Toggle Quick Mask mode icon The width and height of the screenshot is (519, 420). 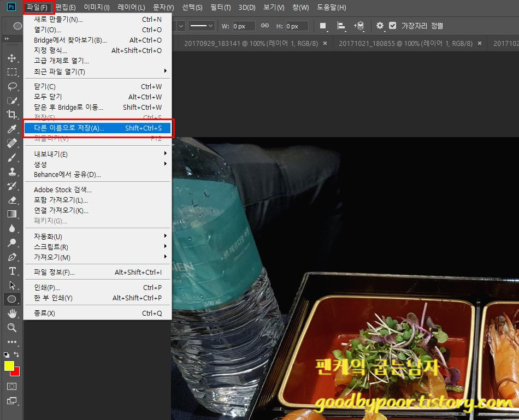coord(12,386)
